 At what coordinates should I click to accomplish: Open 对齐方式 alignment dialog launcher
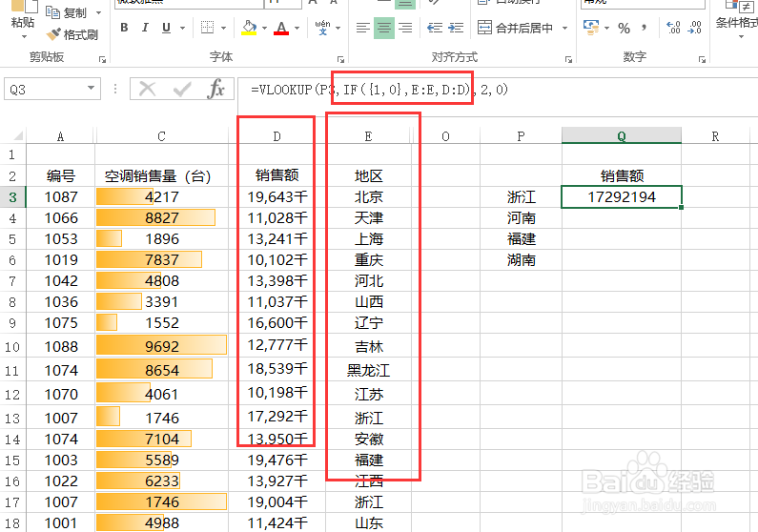pyautogui.click(x=568, y=59)
